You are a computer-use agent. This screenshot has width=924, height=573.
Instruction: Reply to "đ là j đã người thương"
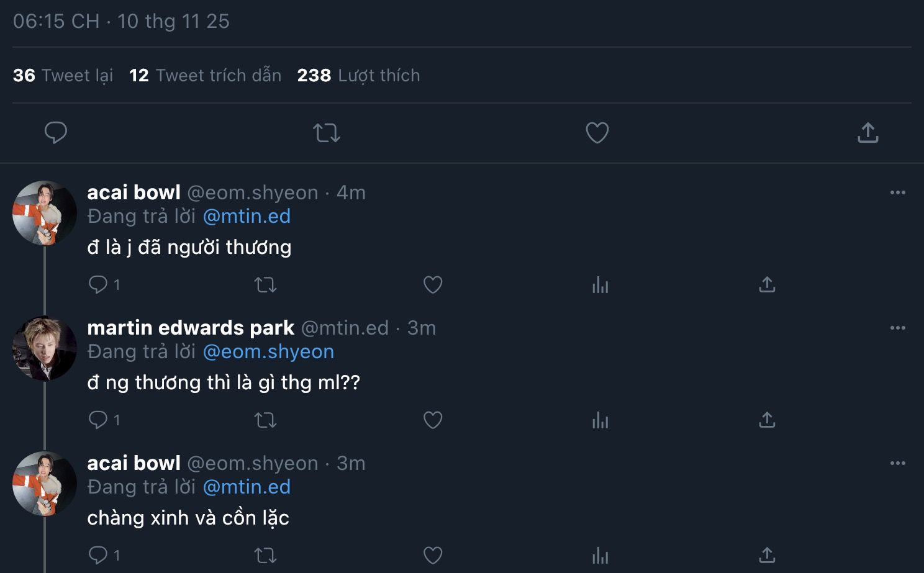coord(98,284)
